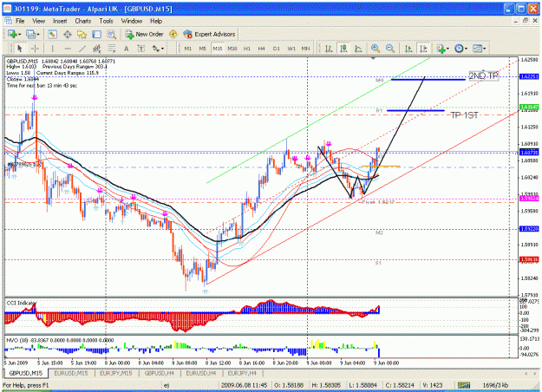Open the File menu
This screenshot has width=542, height=392.
click(20, 21)
